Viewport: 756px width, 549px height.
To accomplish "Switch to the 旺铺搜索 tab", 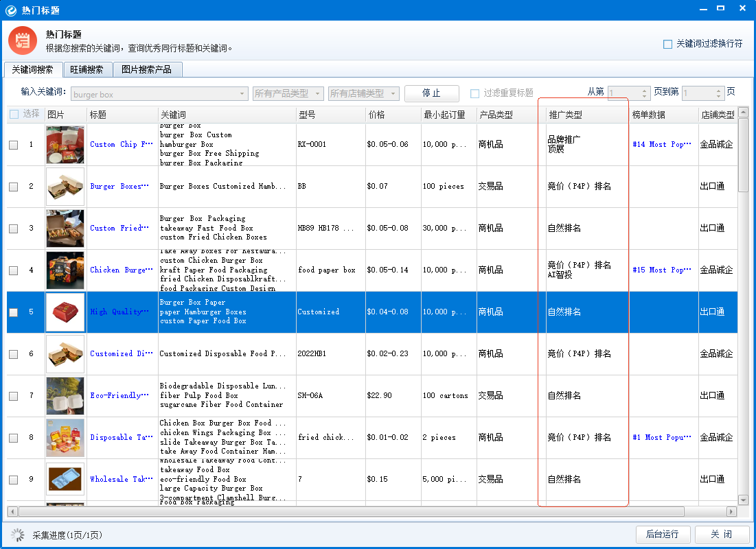I will [x=87, y=69].
